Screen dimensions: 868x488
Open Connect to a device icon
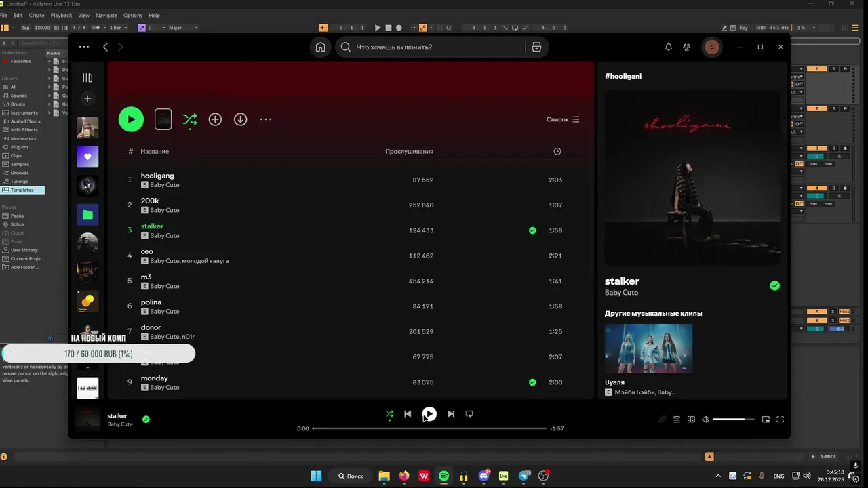point(691,420)
